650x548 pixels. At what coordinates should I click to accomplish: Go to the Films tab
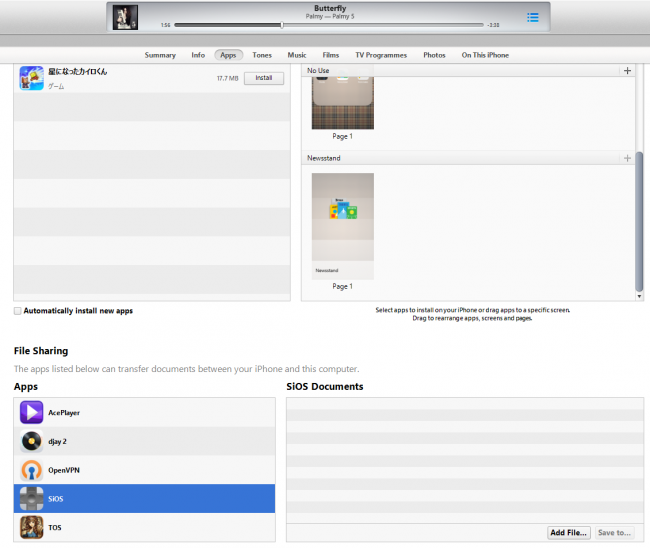pos(331,55)
